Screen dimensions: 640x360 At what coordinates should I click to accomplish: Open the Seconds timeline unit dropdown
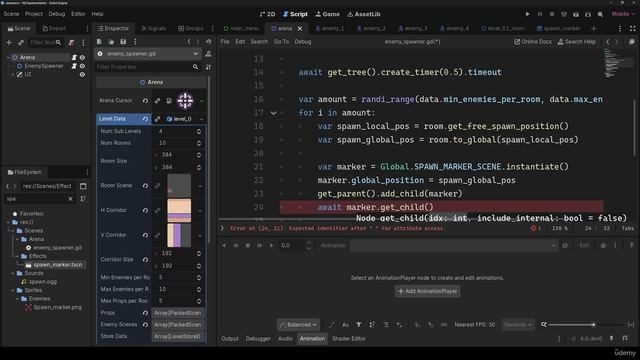pyautogui.click(x=518, y=325)
